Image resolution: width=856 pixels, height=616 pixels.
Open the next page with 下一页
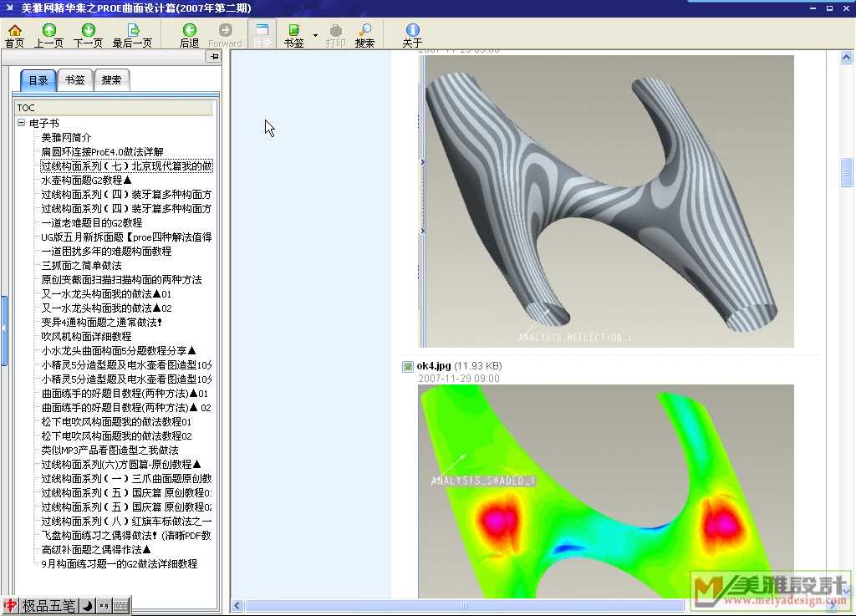pos(88,35)
